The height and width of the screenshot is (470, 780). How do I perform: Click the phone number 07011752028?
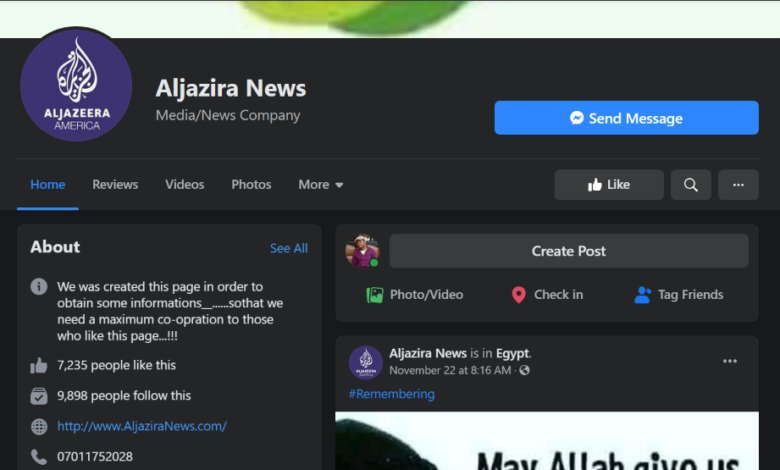[x=95, y=457]
